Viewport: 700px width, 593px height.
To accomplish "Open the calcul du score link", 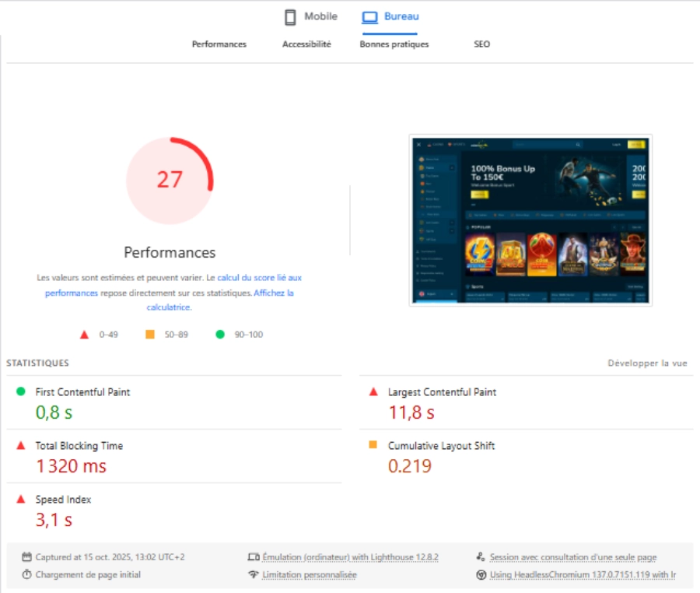I will [x=259, y=277].
